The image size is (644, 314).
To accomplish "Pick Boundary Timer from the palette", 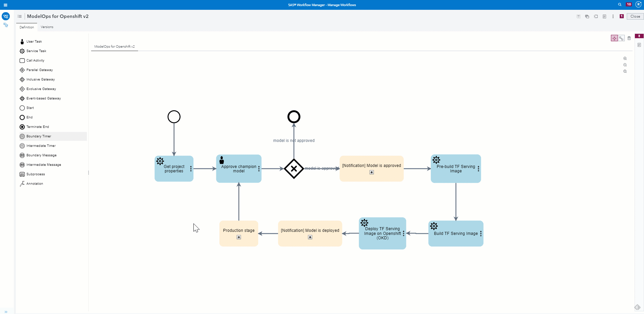I will pyautogui.click(x=53, y=136).
